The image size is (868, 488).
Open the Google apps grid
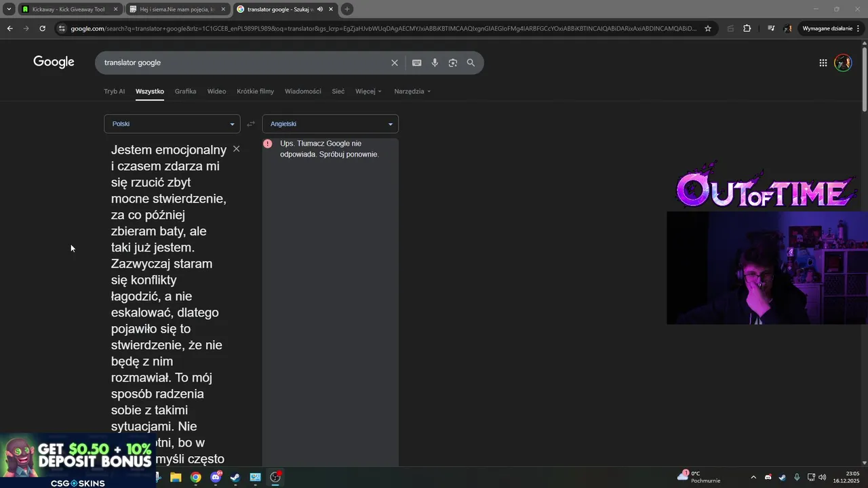tap(823, 62)
